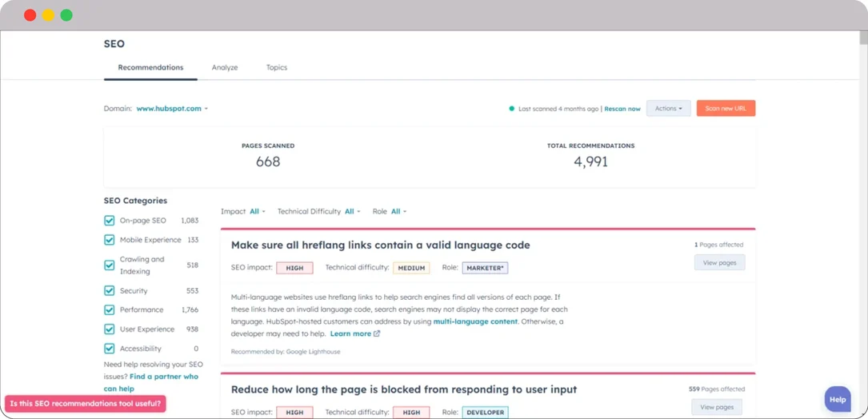The height and width of the screenshot is (419, 868).
Task: Click the Total Recommendations 4,991 value
Action: (590, 162)
